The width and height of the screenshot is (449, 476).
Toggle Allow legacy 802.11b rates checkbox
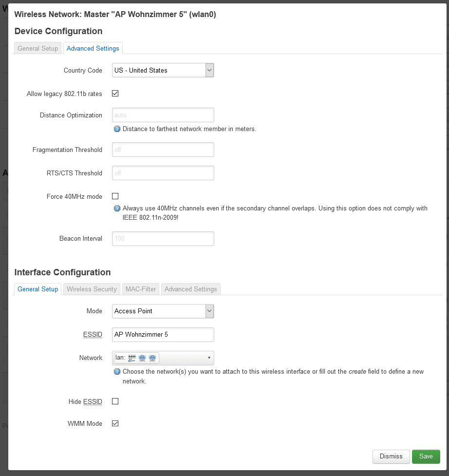[x=115, y=94]
